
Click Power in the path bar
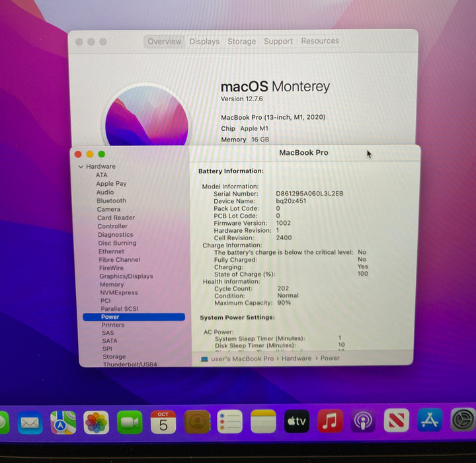pyautogui.click(x=330, y=358)
